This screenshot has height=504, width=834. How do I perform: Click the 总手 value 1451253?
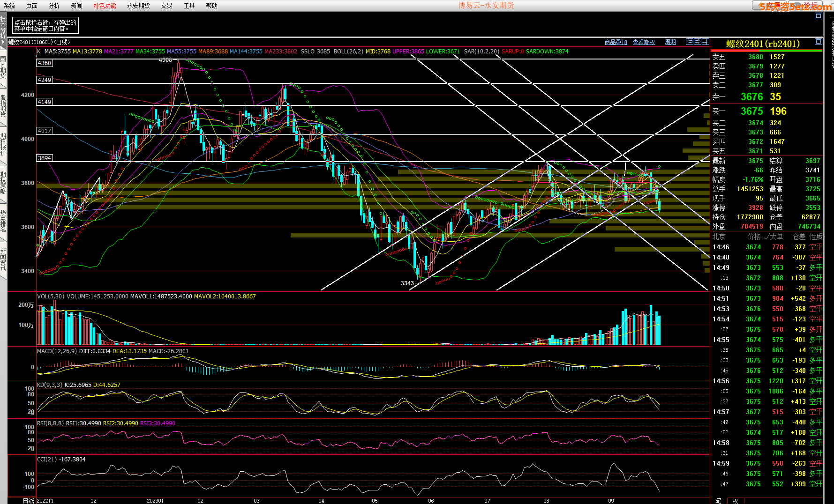[750, 189]
